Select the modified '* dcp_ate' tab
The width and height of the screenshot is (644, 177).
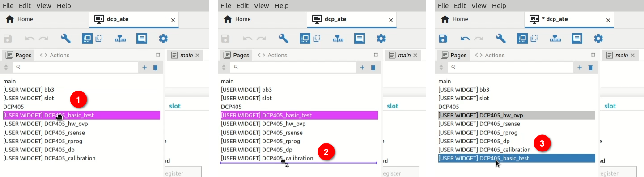coord(569,19)
